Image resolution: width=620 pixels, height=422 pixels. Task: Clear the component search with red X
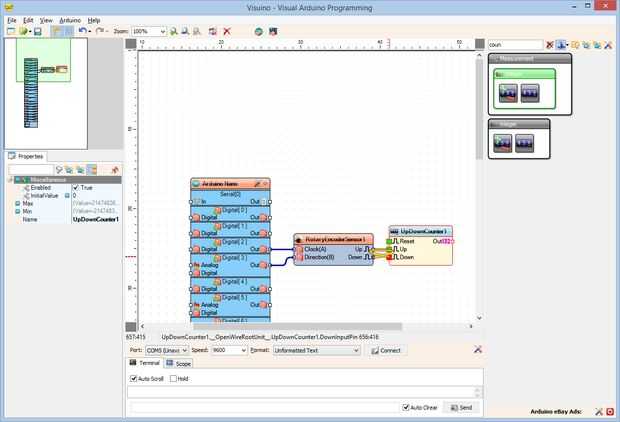pyautogui.click(x=550, y=45)
